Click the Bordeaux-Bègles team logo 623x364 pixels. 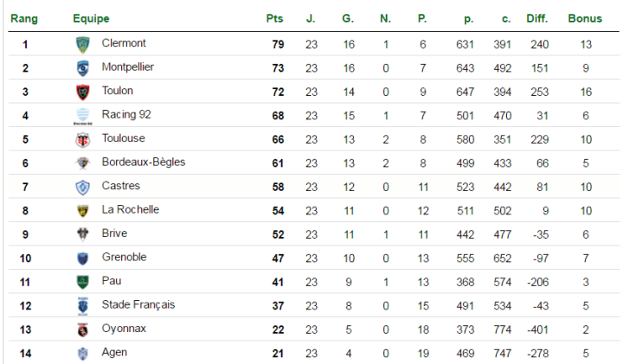coord(83,163)
